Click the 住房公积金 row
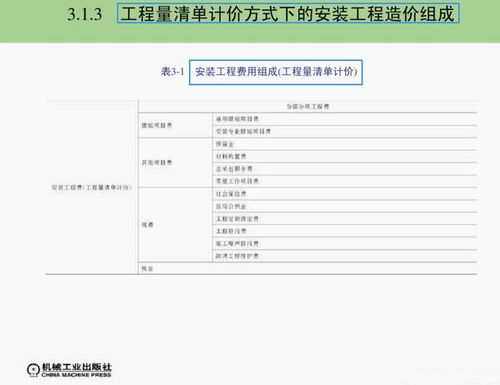Image resolution: width=500 pixels, height=385 pixels. (x=345, y=206)
